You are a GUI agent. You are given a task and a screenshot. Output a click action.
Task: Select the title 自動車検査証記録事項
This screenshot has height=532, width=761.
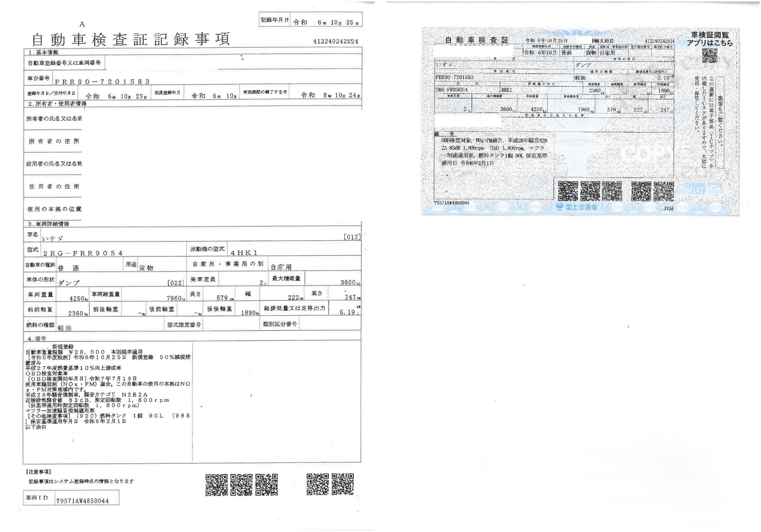pos(131,39)
